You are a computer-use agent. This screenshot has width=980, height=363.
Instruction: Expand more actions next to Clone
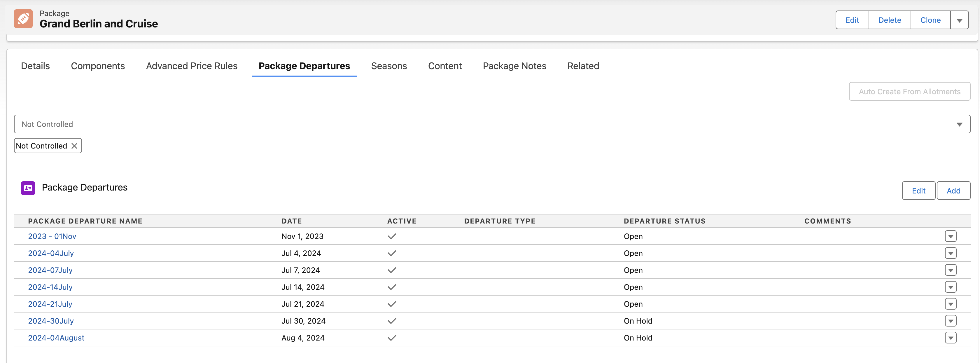(959, 20)
